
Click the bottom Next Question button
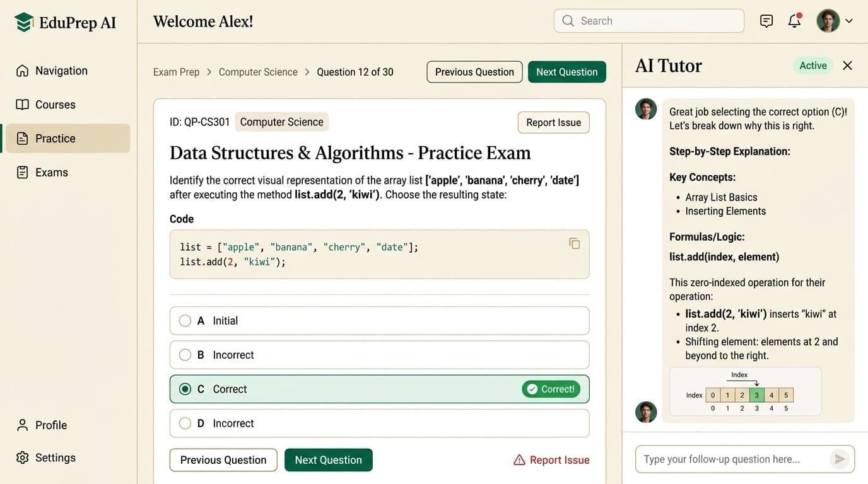(x=329, y=460)
